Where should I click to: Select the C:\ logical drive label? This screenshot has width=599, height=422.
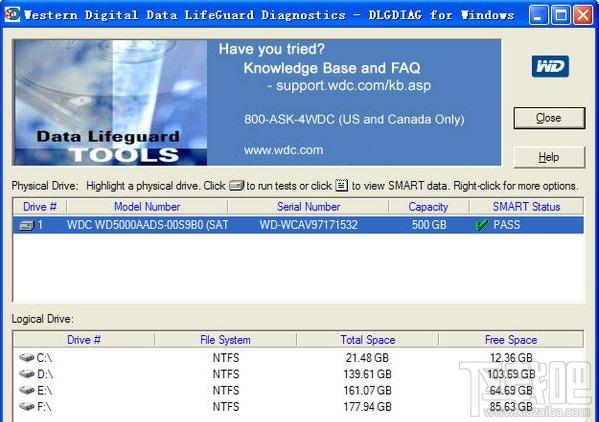44,358
